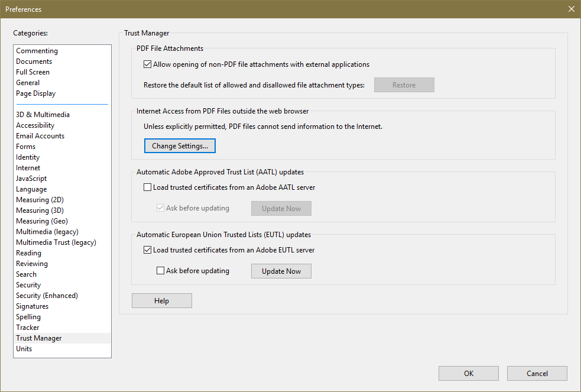The width and height of the screenshot is (581, 392).
Task: Uncheck allow opening of non-PDF file attachments
Action: [x=147, y=64]
